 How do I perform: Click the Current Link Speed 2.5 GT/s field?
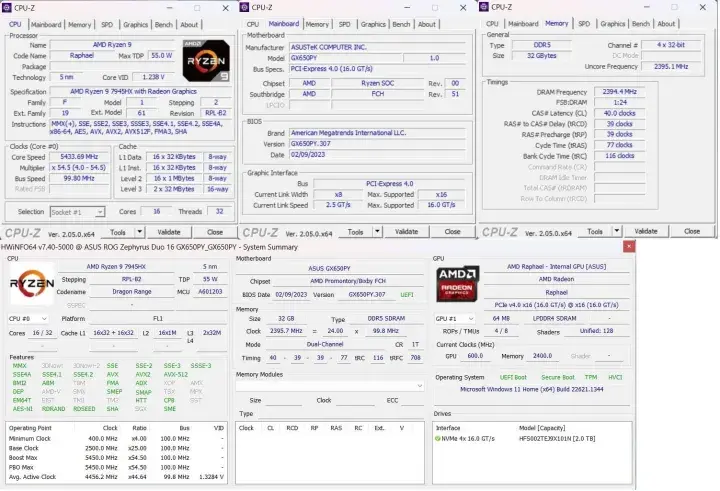(x=338, y=205)
